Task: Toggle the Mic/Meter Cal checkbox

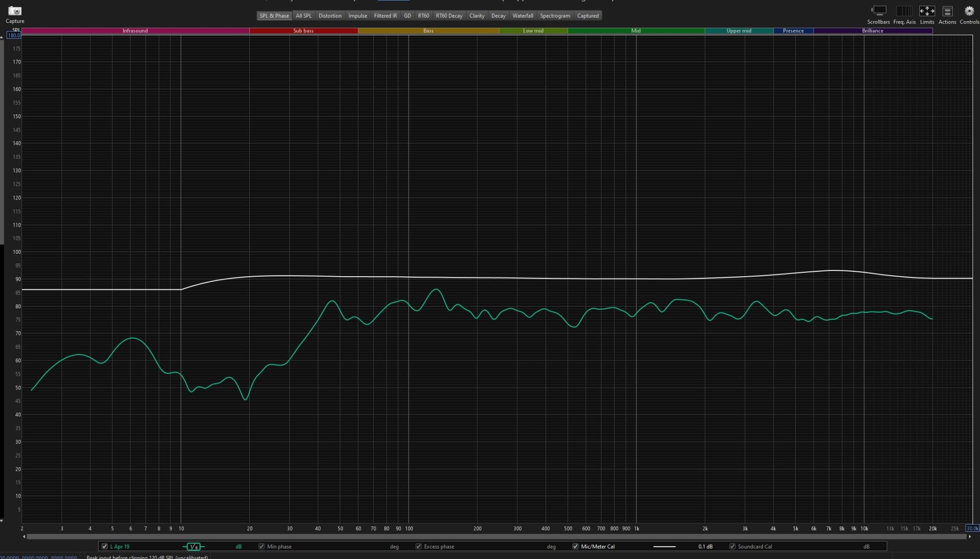Action: click(x=576, y=547)
